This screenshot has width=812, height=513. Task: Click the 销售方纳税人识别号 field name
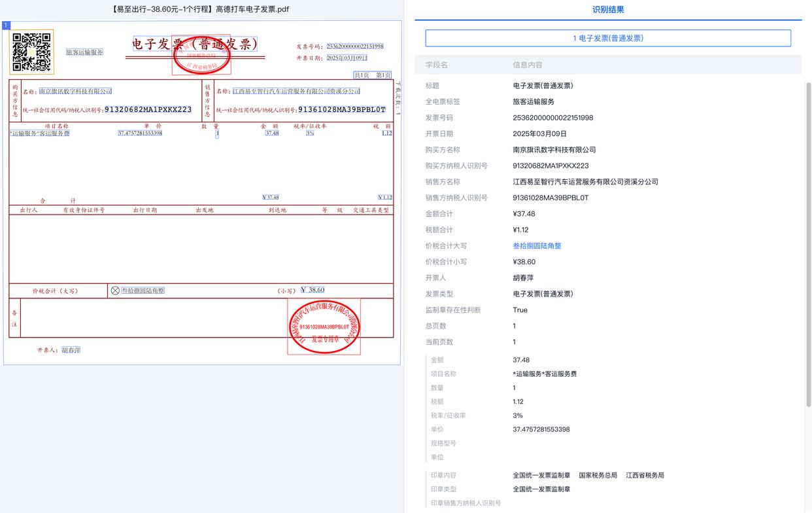click(456, 198)
